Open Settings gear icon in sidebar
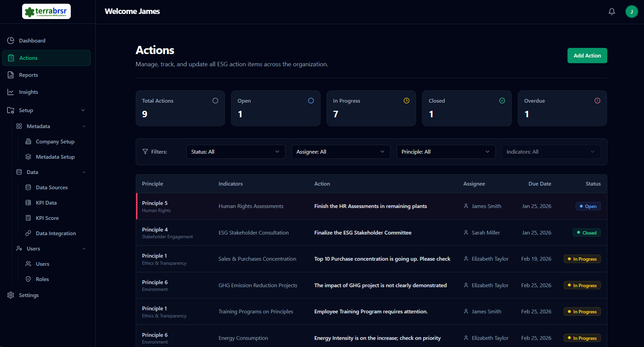The width and height of the screenshot is (644, 347). coord(11,295)
